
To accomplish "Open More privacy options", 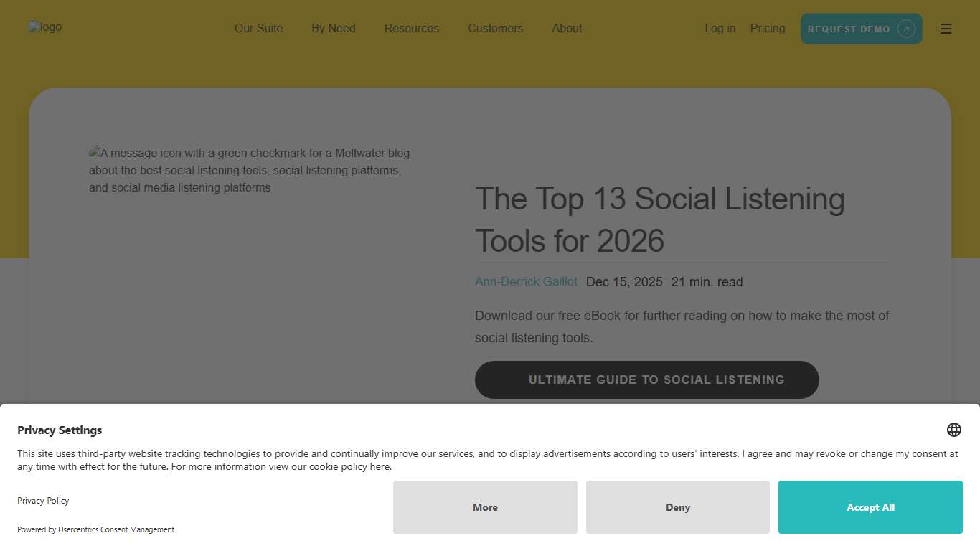I will coord(485,507).
